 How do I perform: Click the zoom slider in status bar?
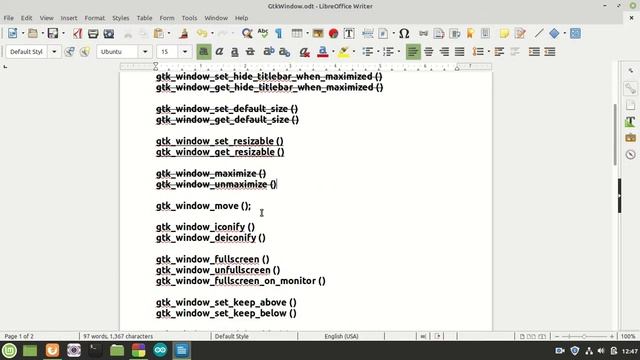[x=584, y=336]
